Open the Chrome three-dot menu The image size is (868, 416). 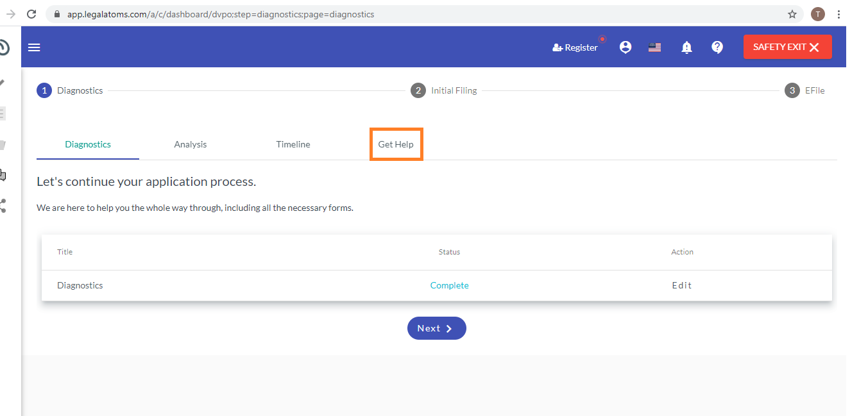click(x=838, y=14)
